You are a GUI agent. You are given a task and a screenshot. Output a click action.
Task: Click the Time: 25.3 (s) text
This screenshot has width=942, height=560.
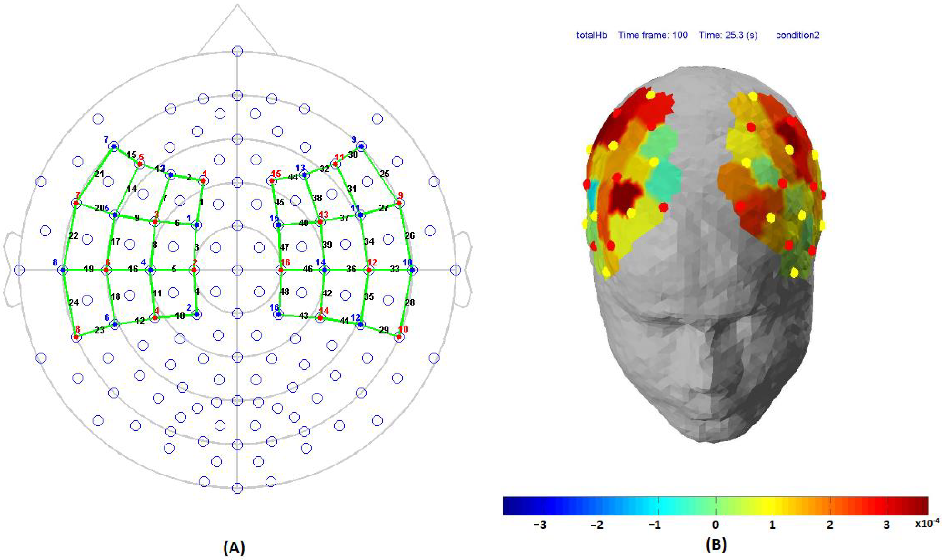click(728, 35)
